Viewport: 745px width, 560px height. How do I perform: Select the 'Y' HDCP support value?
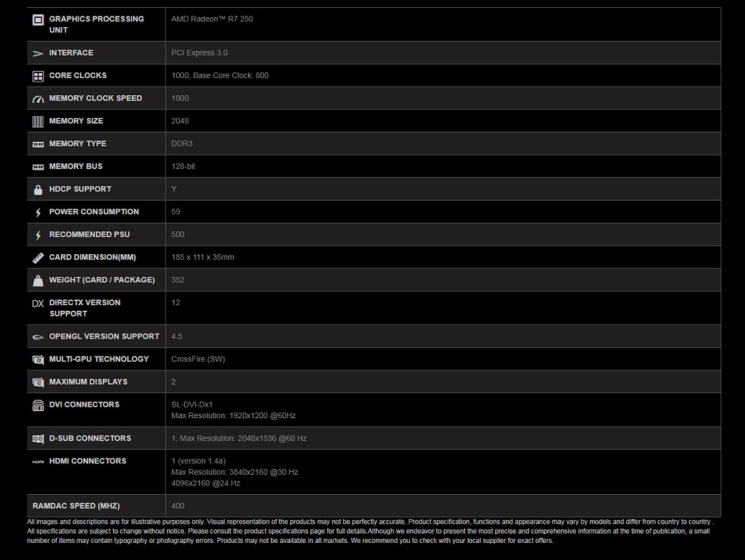[174, 189]
